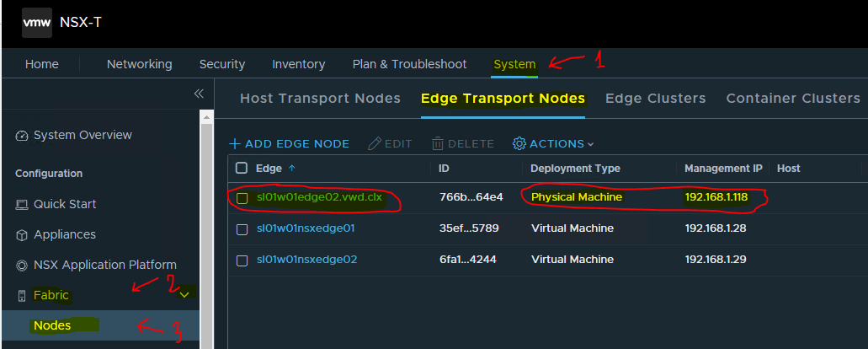868x349 pixels.
Task: Open the Networking tab
Action: point(140,64)
